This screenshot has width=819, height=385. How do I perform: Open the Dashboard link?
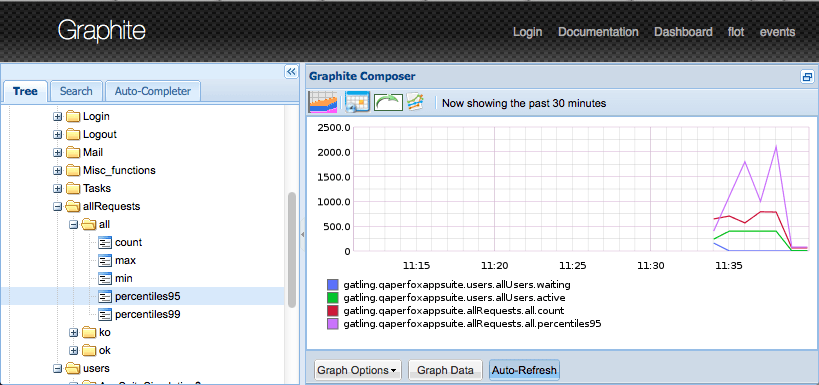[683, 32]
